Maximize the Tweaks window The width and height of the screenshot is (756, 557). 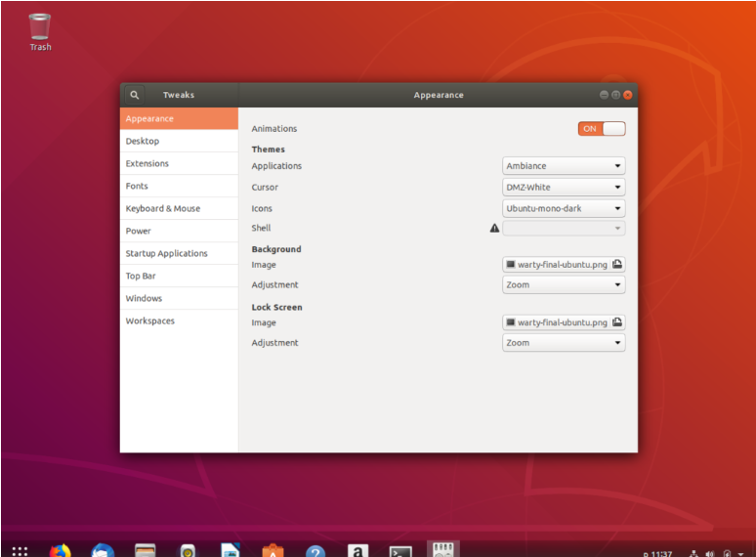click(615, 95)
